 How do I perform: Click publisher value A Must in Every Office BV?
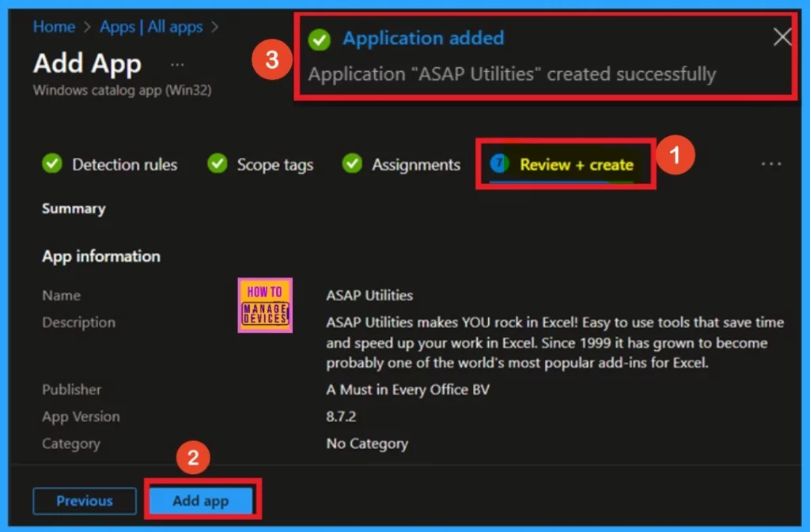(x=407, y=390)
